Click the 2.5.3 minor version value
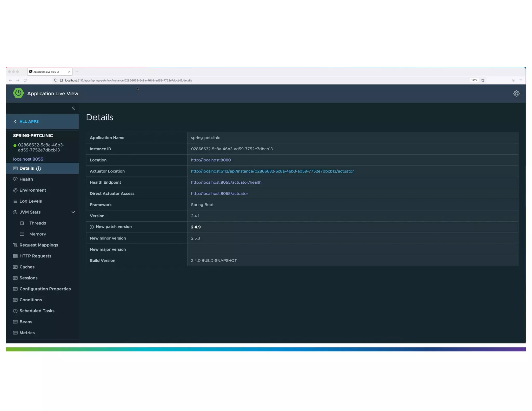532x411 pixels. coord(196,238)
